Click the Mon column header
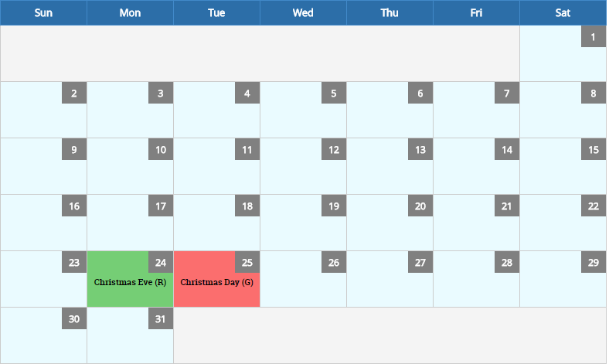The image size is (609, 364). coord(130,13)
